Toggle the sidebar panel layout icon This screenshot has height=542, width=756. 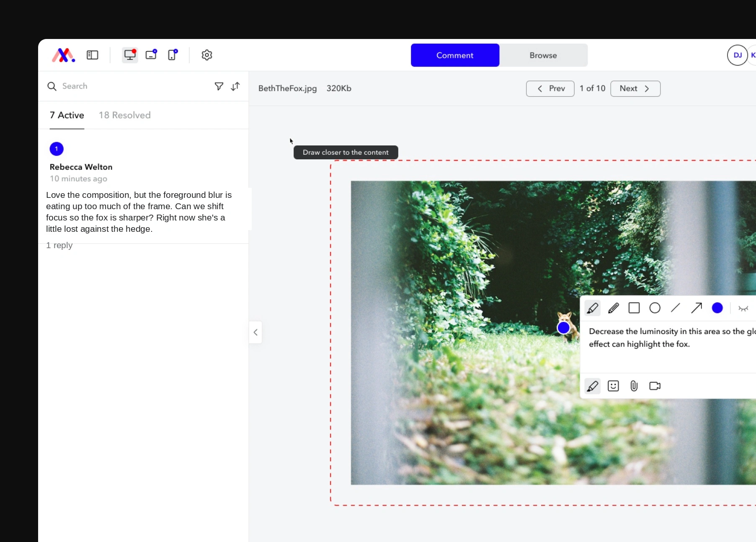pos(92,55)
